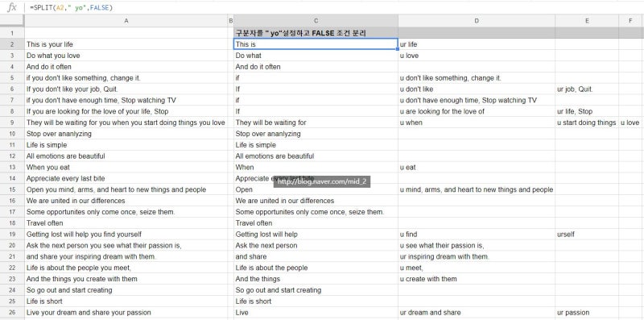644x320 pixels.
Task: Click the header cell with Korean FALSE description
Action: tap(316, 33)
